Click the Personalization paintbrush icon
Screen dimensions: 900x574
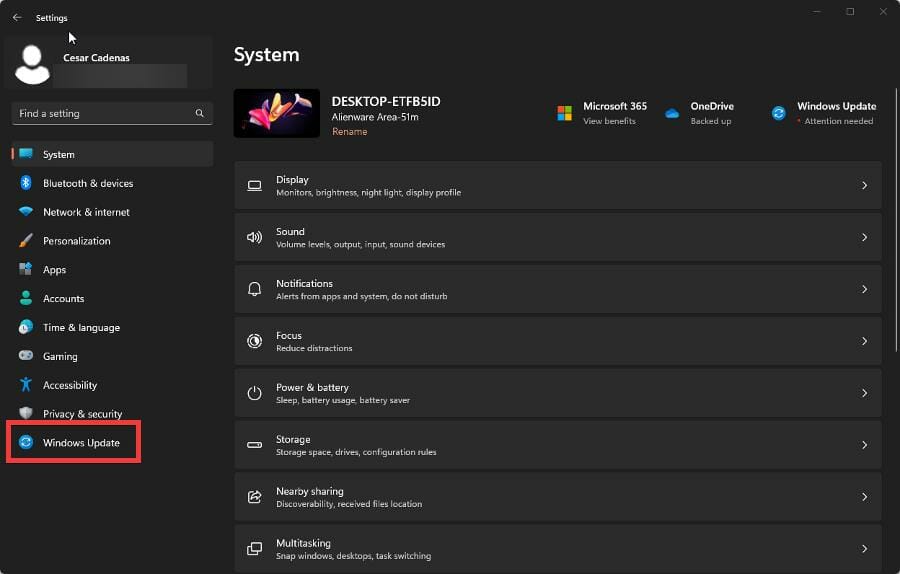pos(26,240)
